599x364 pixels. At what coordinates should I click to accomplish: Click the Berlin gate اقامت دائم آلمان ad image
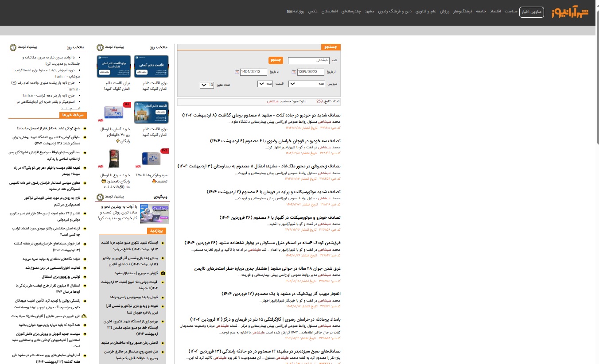click(151, 112)
